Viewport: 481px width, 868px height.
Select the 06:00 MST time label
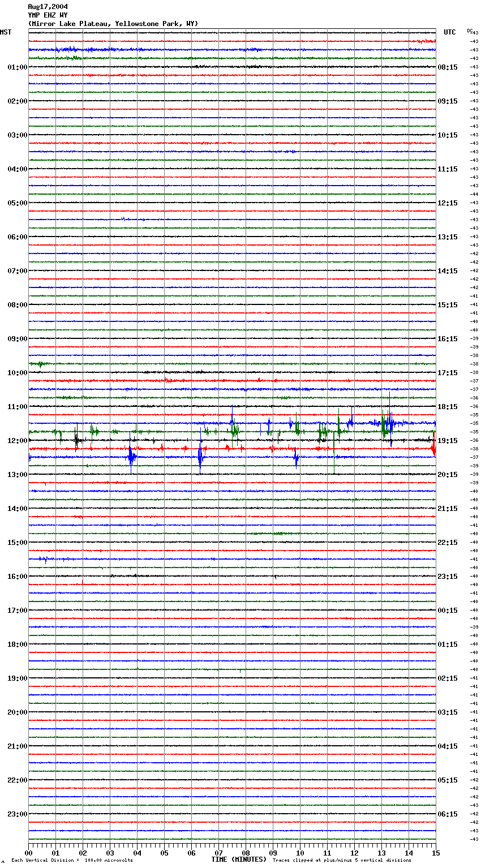coord(18,237)
